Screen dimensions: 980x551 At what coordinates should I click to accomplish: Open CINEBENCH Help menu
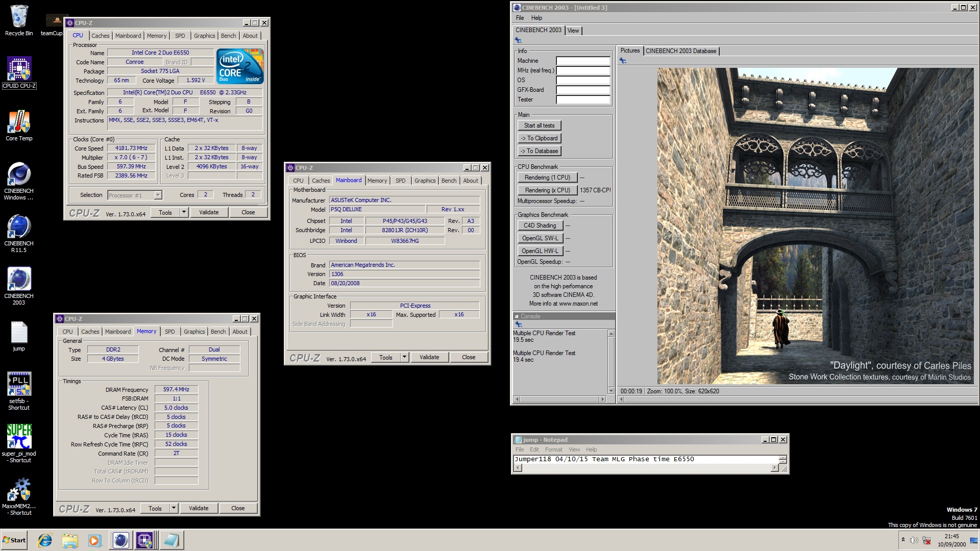pos(536,18)
